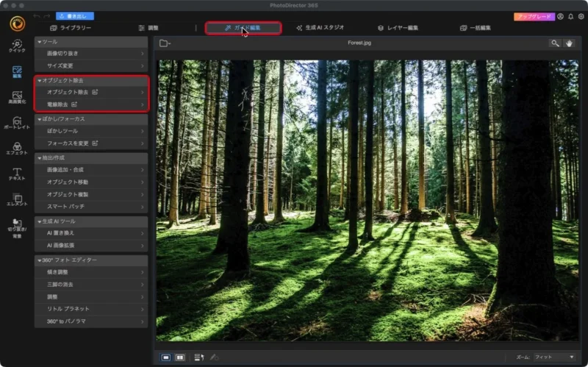
Task: Open the 傾き調整 tool
Action: 91,272
